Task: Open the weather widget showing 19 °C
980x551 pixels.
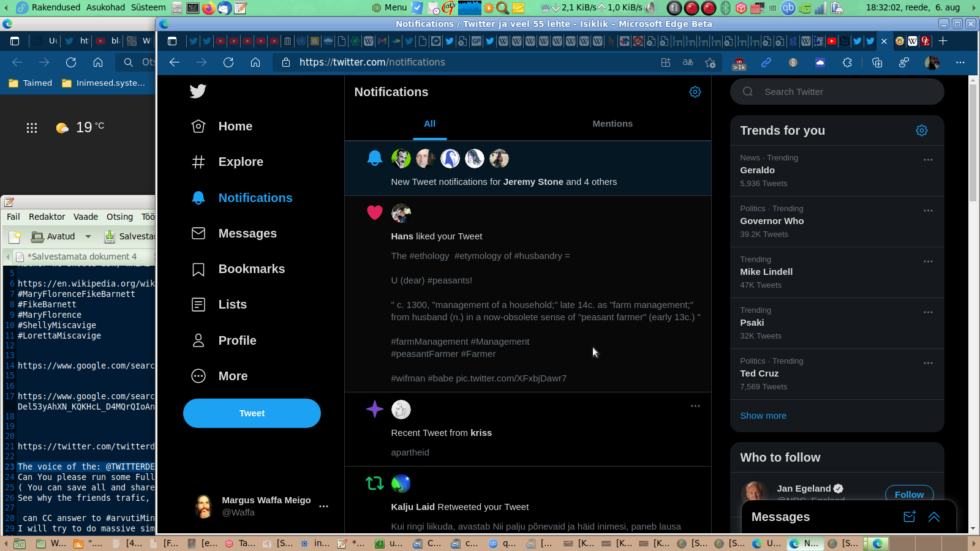Action: pyautogui.click(x=80, y=127)
